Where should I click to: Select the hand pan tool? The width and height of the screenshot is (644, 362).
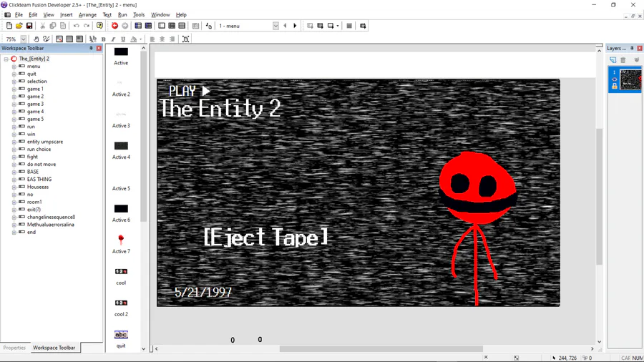pos(36,39)
